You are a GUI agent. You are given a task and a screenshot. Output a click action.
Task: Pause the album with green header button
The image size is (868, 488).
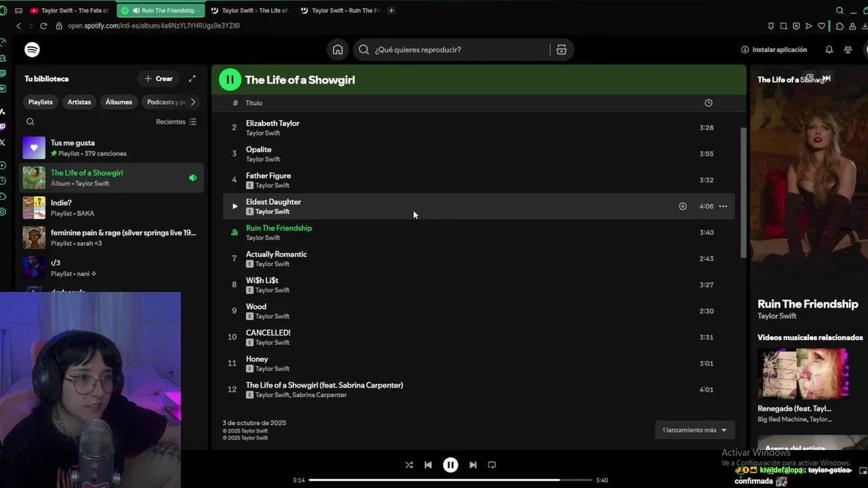pos(230,79)
